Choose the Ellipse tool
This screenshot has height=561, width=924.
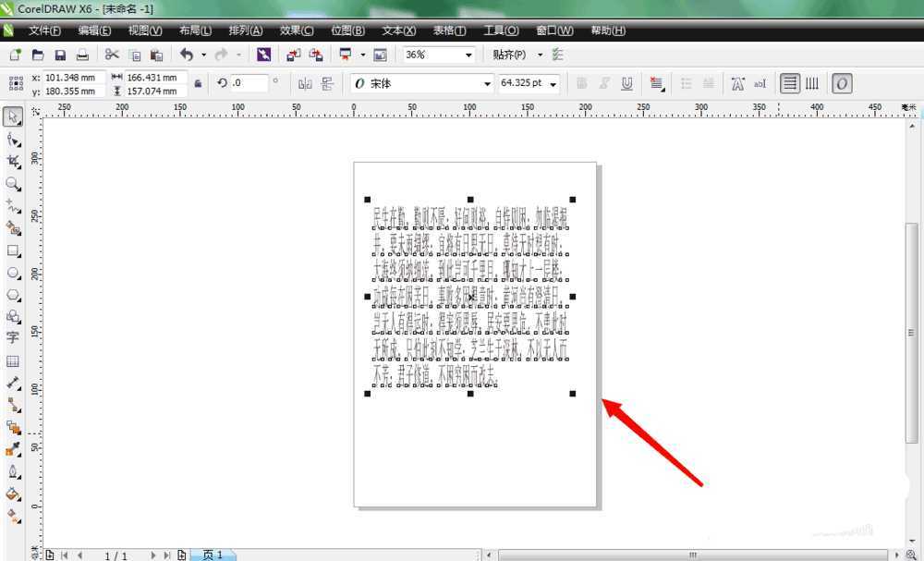[13, 274]
